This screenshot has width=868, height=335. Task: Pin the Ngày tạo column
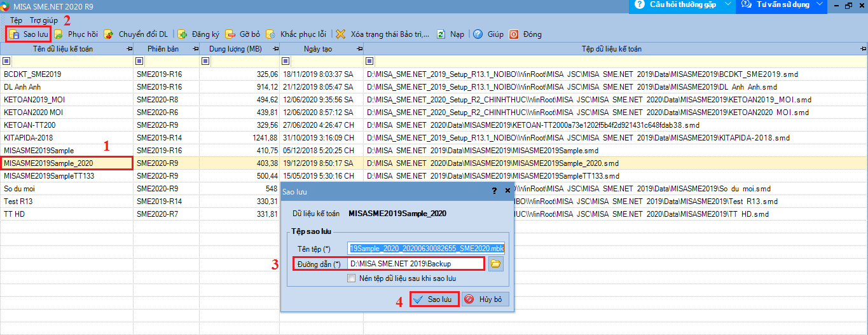(360, 49)
